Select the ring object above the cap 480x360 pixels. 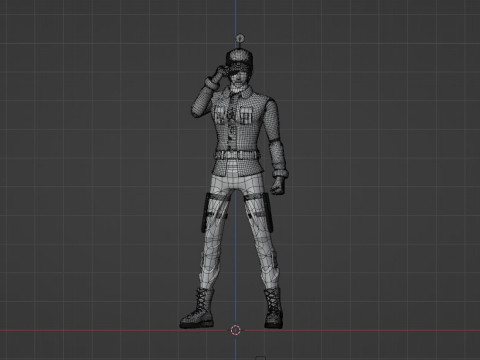point(240,39)
